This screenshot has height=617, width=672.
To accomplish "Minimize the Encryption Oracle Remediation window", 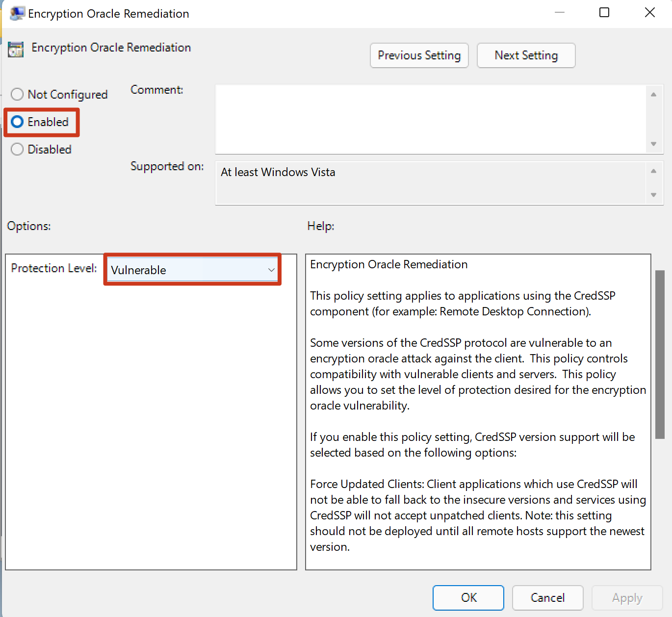I will pos(560,12).
